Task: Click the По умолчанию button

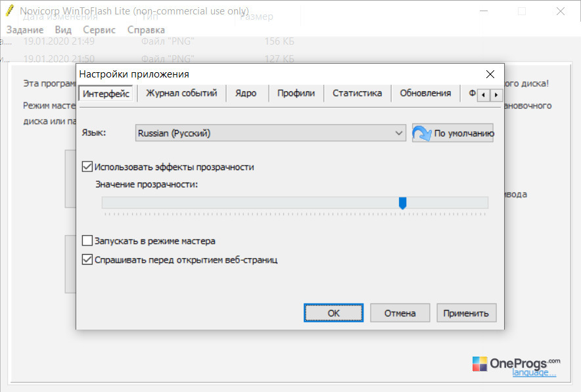Action: pos(452,133)
